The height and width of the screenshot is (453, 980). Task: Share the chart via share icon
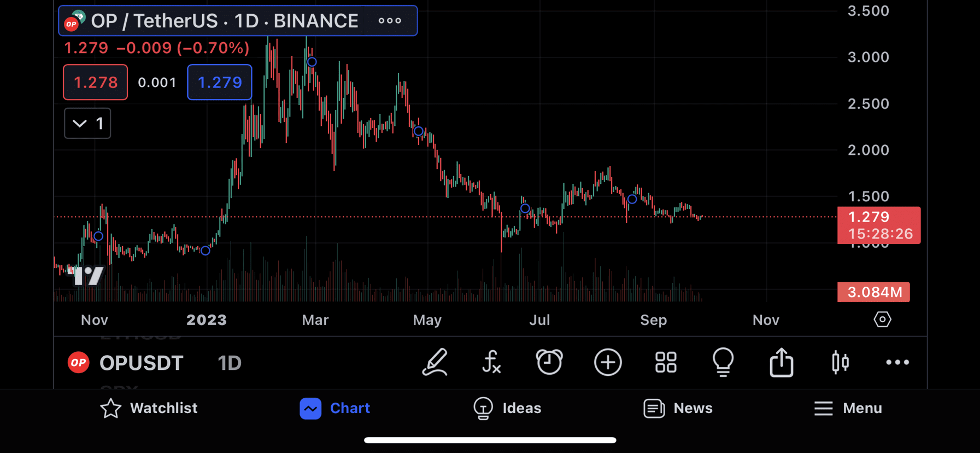tap(782, 362)
